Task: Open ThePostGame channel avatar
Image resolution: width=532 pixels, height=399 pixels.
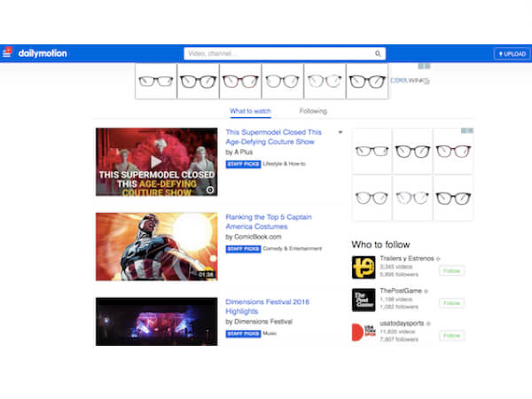Action: tap(362, 300)
